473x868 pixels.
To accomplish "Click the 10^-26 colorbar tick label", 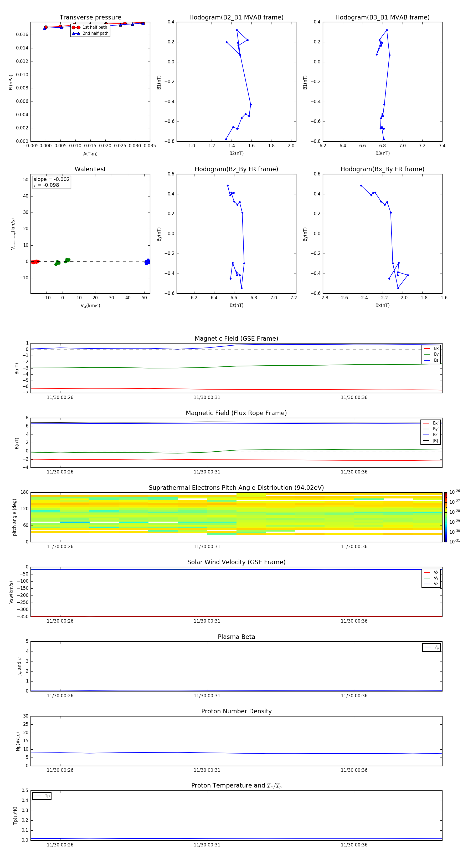I will 455,492.
